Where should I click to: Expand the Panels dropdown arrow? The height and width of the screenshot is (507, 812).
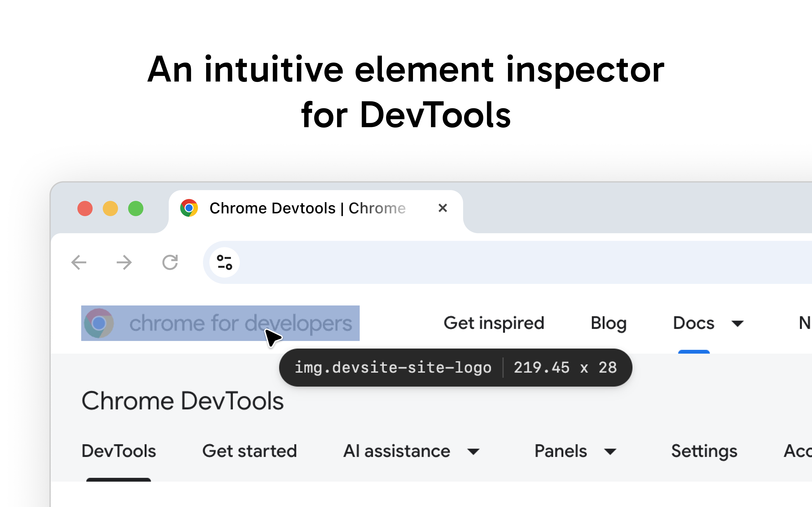point(610,452)
